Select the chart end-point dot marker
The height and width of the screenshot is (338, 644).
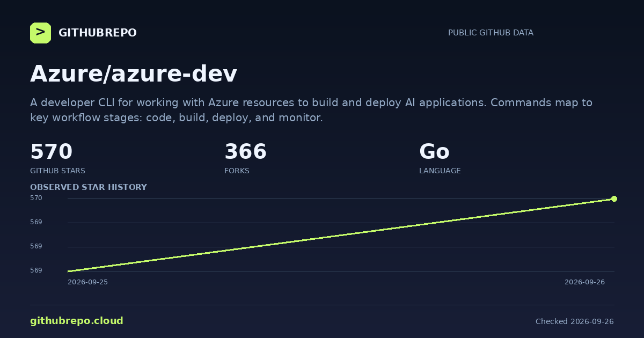(614, 199)
